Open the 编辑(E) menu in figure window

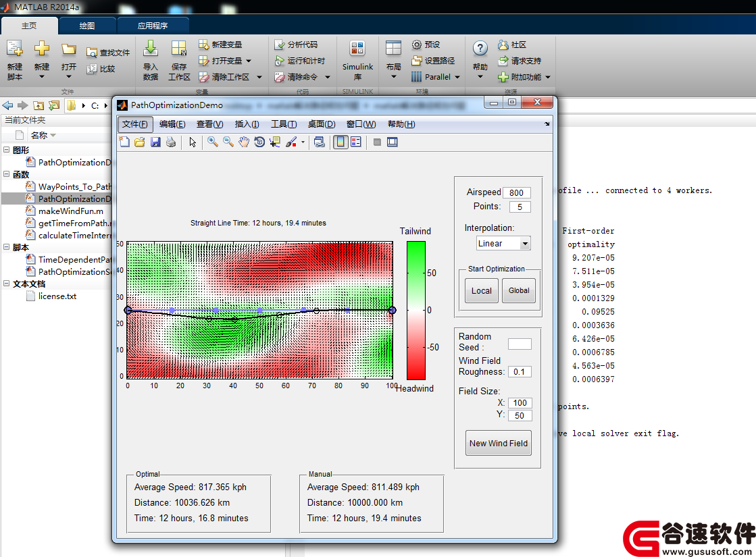pyautogui.click(x=172, y=124)
